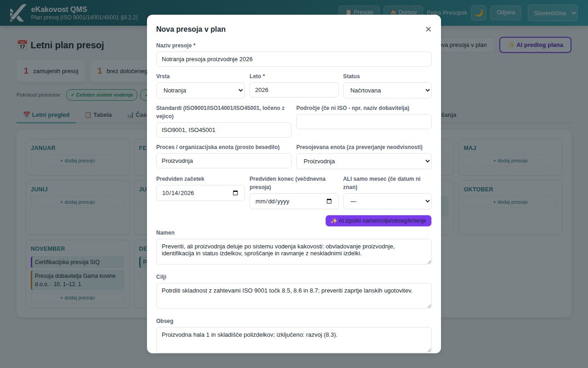Screen dimensions: 588x368
Task: Open Certifikacijska presoja SIQ entry
Action: click(78, 262)
